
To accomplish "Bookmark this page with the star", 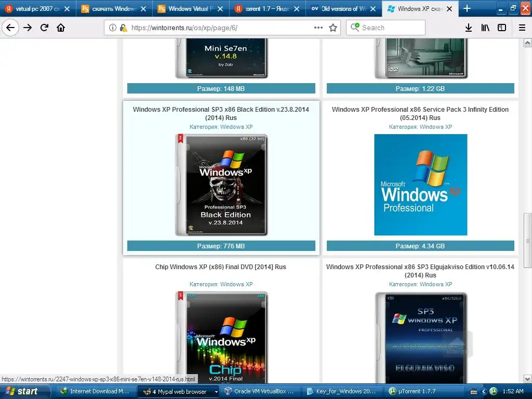I will 333,28.
